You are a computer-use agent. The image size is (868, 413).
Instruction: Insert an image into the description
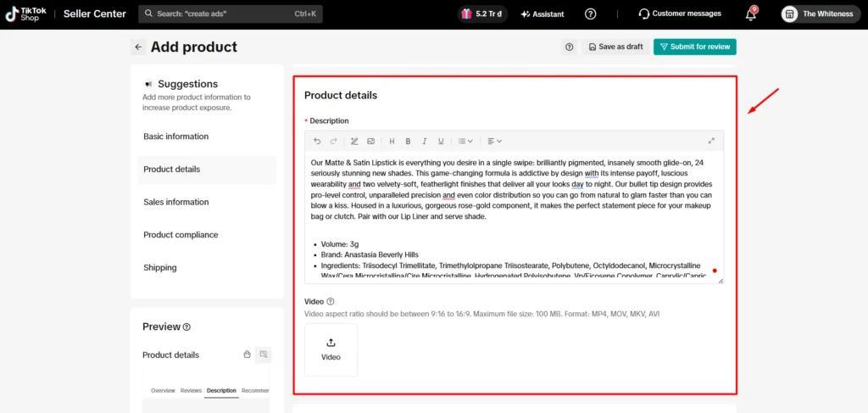[x=371, y=141]
